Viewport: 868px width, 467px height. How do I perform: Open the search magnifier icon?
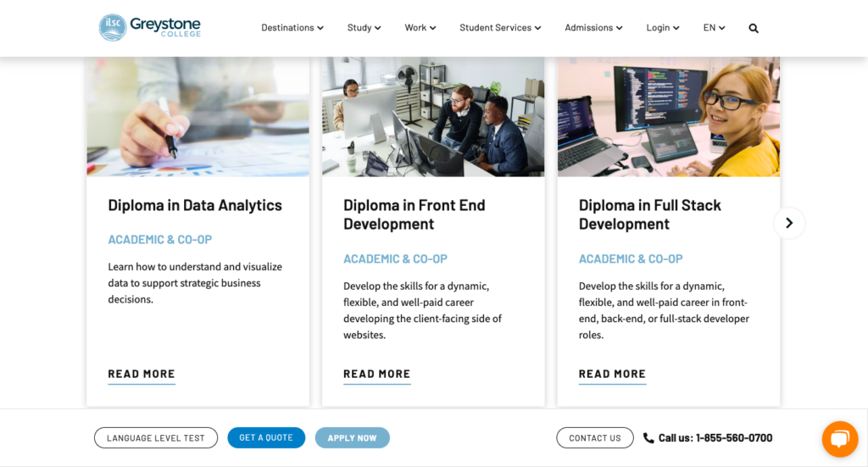coord(754,28)
